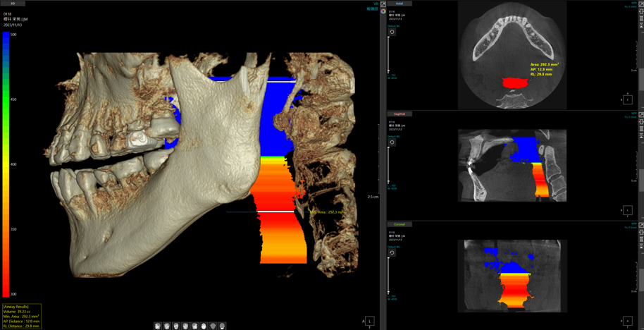Select the Sagittal view tab
The image size is (644, 330).
(x=399, y=114)
